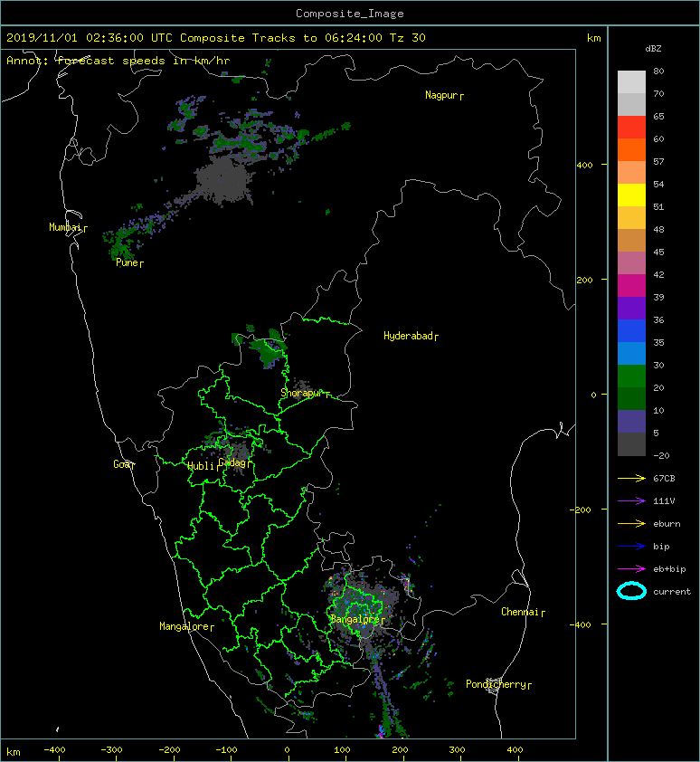Click the Bangalore city label
This screenshot has width=700, height=762.
pyautogui.click(x=357, y=619)
